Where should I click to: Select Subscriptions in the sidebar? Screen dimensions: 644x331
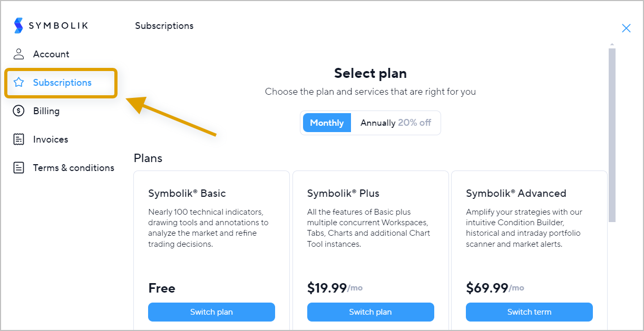pos(61,83)
